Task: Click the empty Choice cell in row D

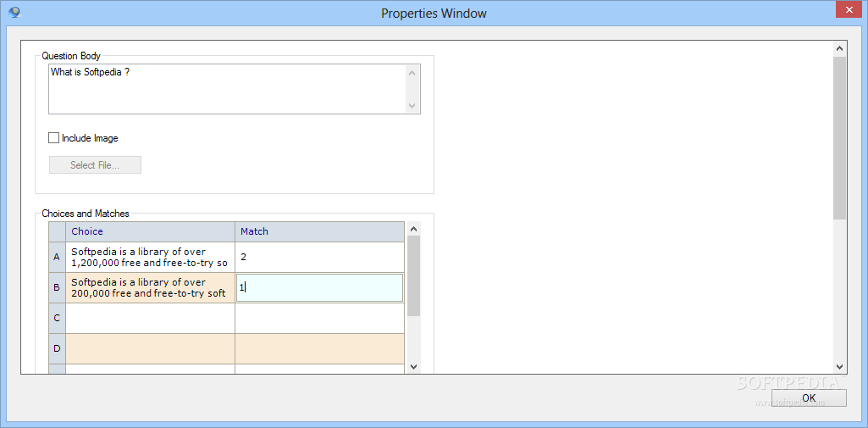Action: tap(150, 349)
